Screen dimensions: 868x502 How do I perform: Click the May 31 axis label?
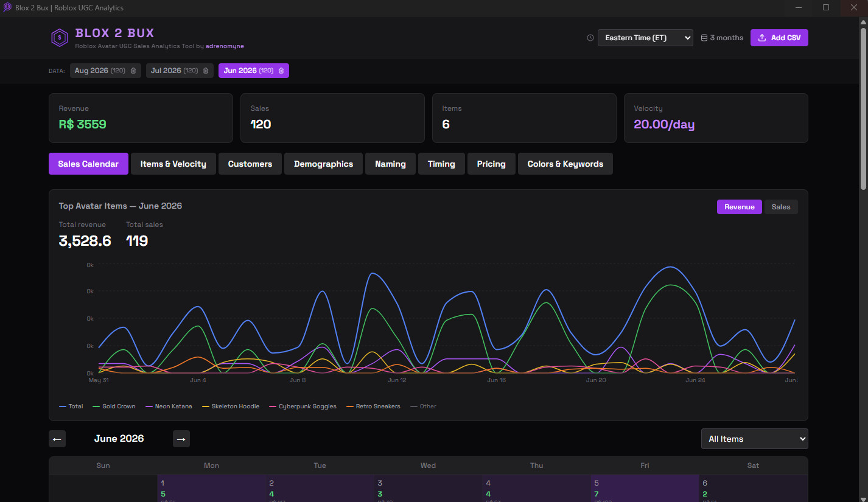pos(99,380)
